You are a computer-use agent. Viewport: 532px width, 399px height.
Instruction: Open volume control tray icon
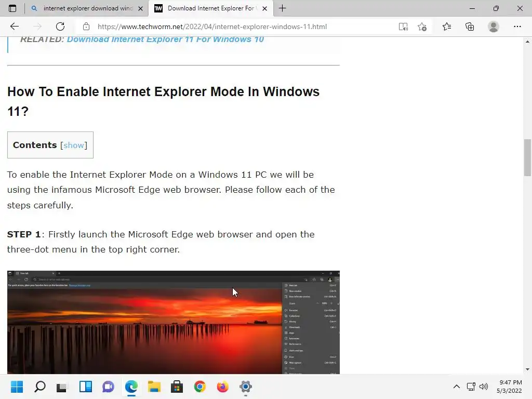(484, 387)
